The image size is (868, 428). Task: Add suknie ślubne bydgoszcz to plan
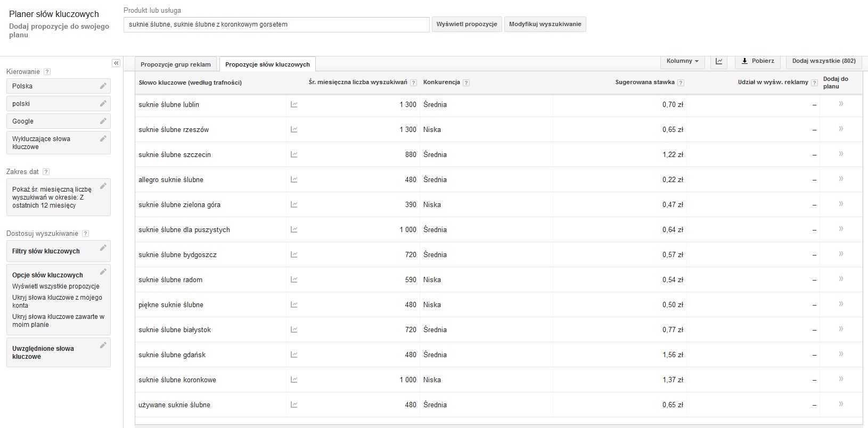click(x=841, y=254)
